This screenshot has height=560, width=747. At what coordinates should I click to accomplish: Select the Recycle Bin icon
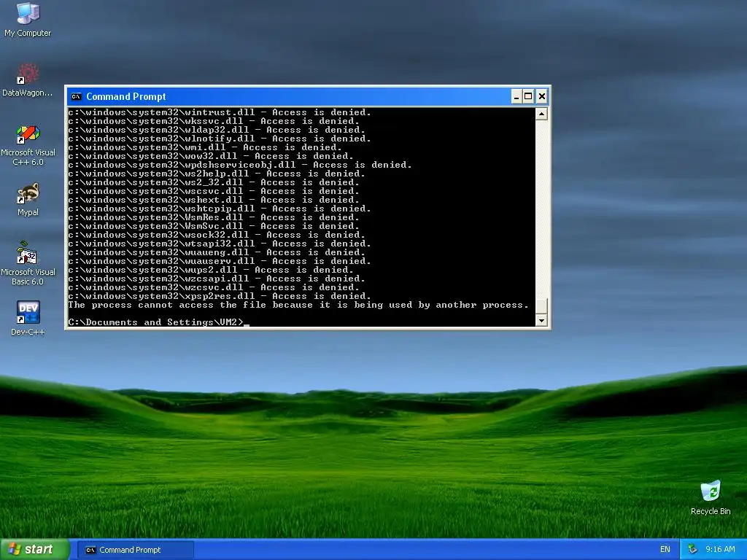(x=711, y=497)
